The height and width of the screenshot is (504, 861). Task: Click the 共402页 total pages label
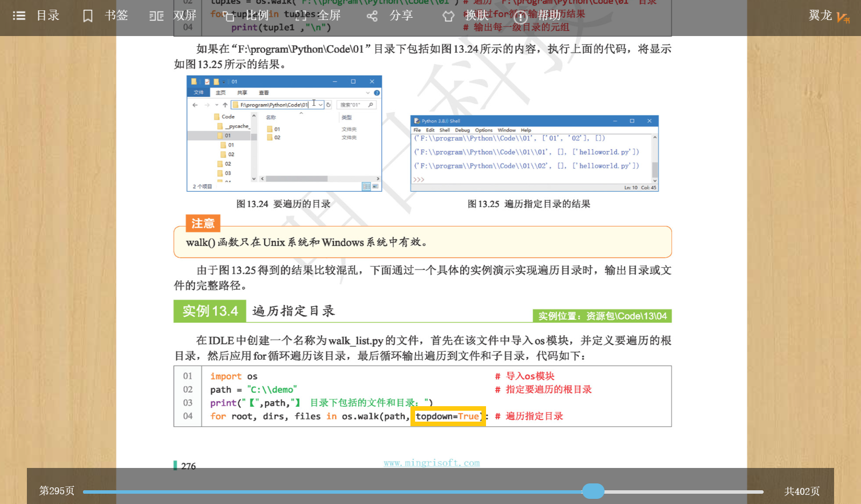(802, 491)
